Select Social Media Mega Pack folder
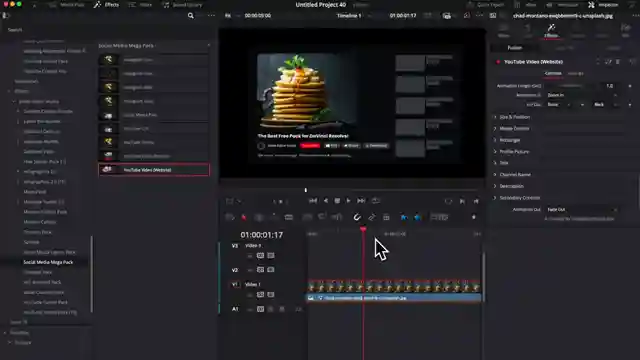Screen dimensions: 640x360 coord(48,262)
